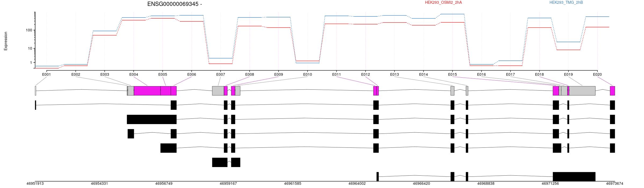Click exon label E014
This screenshot has width=644, height=188.
[423, 74]
